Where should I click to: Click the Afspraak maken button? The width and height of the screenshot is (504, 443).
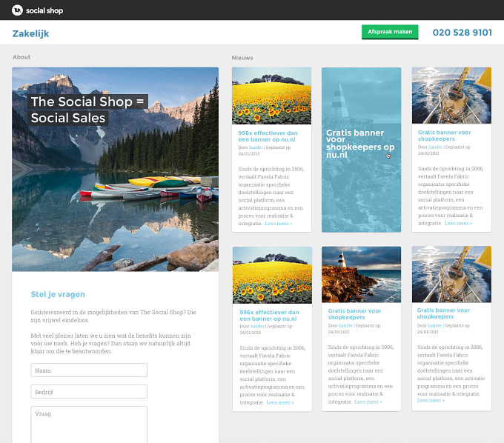point(390,32)
